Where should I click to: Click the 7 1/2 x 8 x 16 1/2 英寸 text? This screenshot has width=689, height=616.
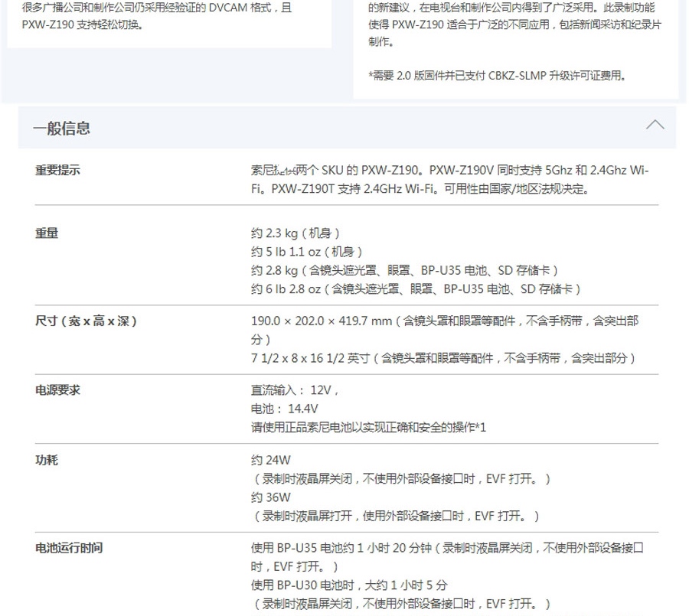click(443, 358)
